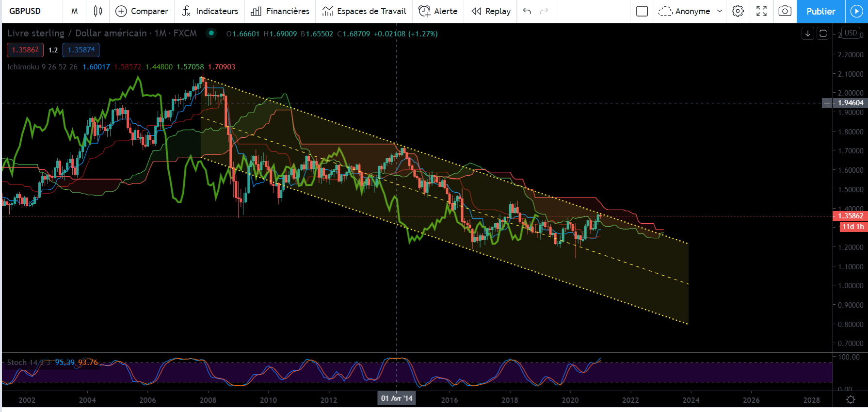Click the redo arrow
Viewport: 868px width, 412px height.
pyautogui.click(x=544, y=11)
